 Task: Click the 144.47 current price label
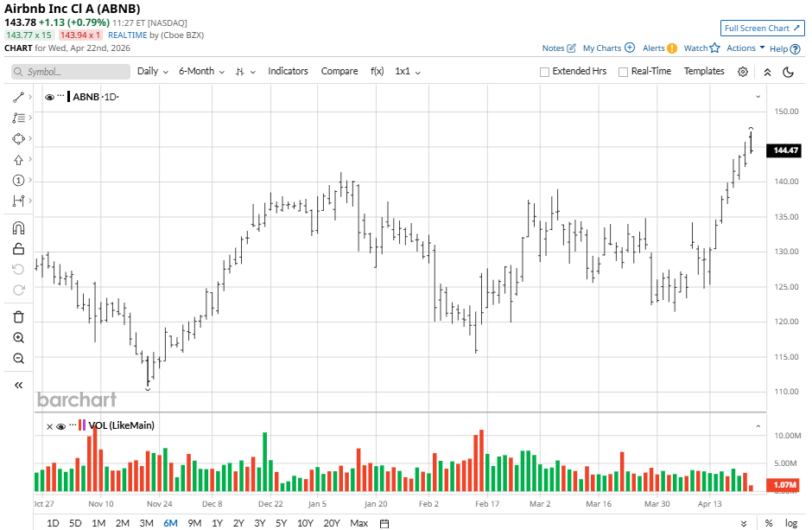pos(785,150)
